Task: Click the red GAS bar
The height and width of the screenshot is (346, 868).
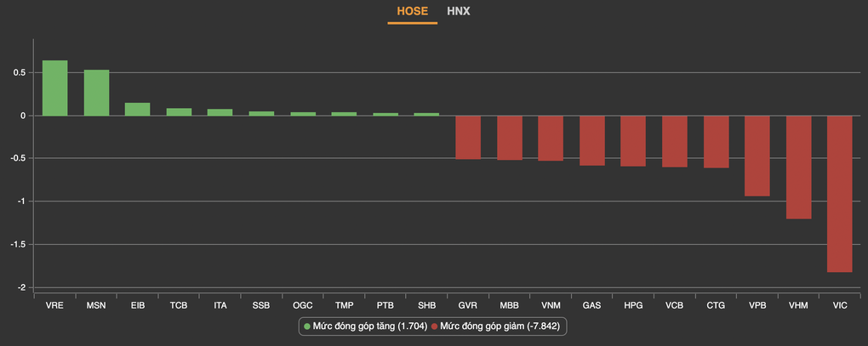Action: [x=591, y=140]
